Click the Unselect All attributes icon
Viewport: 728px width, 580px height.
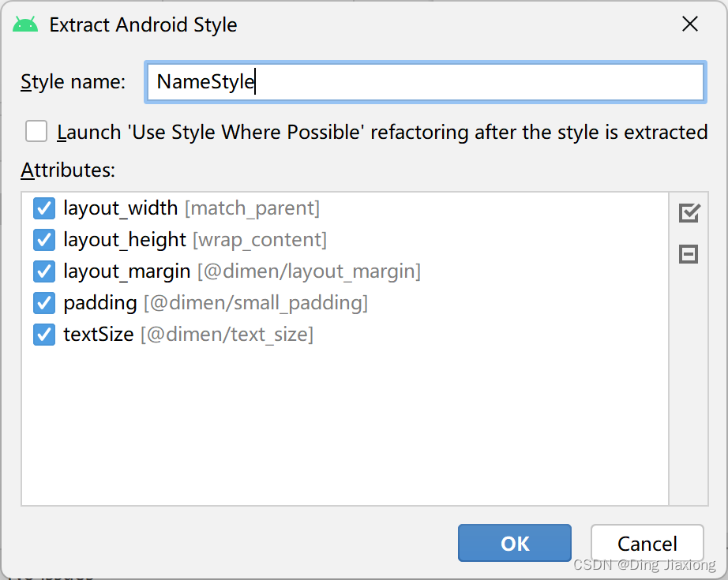688,254
